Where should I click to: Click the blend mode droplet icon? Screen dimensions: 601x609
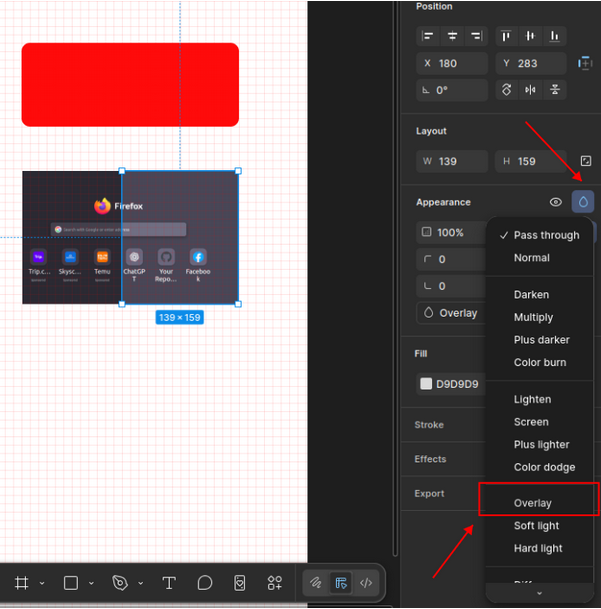pos(583,202)
